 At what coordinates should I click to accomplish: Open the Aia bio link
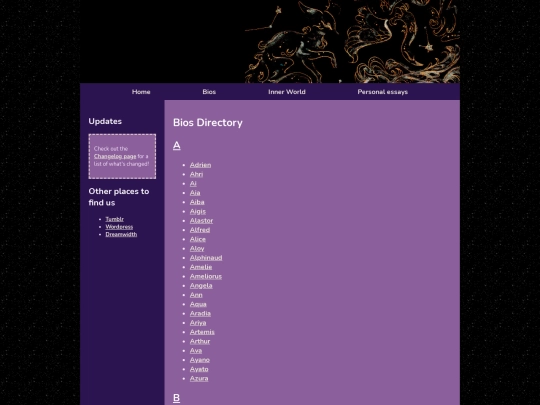click(x=195, y=193)
